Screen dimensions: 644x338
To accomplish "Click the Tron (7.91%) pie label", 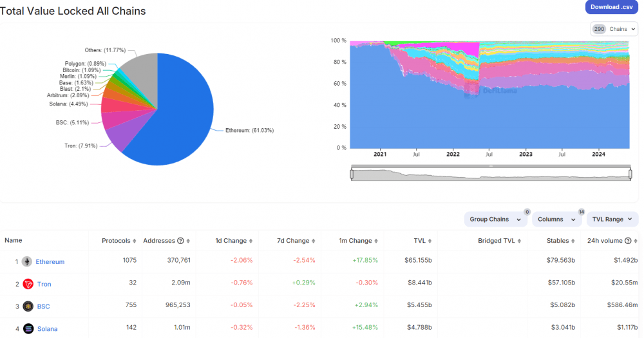I will click(x=80, y=146).
